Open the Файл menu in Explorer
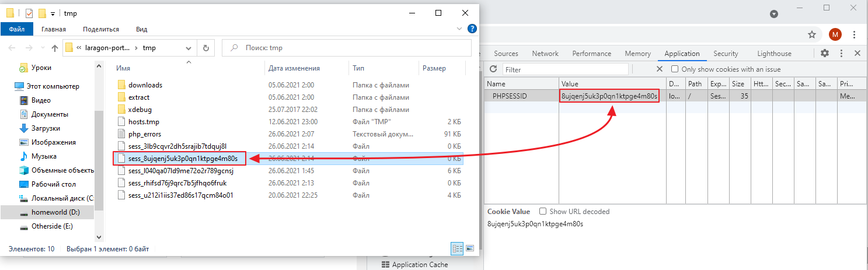 pos(16,29)
